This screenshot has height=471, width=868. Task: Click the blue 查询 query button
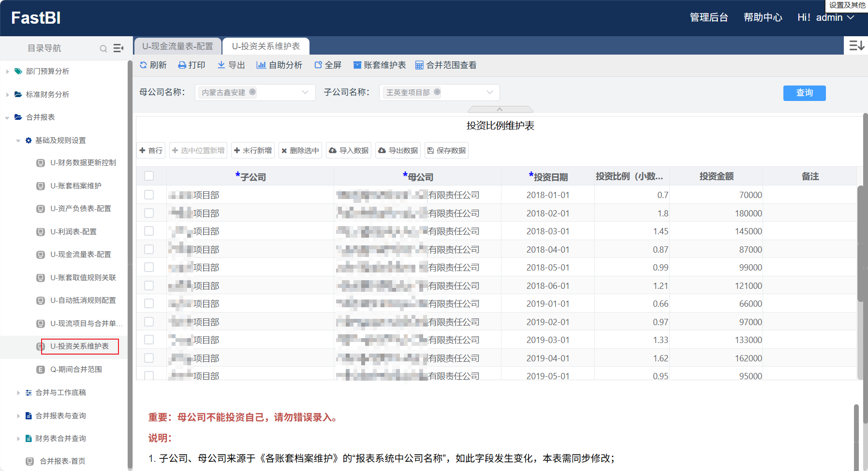point(804,93)
